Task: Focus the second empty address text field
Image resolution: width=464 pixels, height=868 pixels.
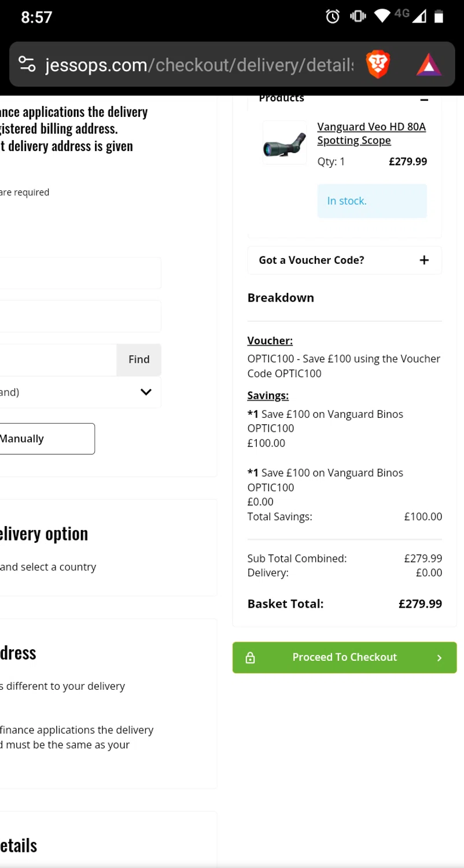Action: 80,316
